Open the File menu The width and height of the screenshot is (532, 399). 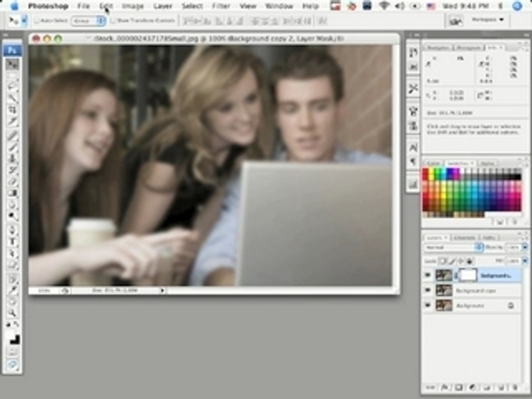point(84,6)
